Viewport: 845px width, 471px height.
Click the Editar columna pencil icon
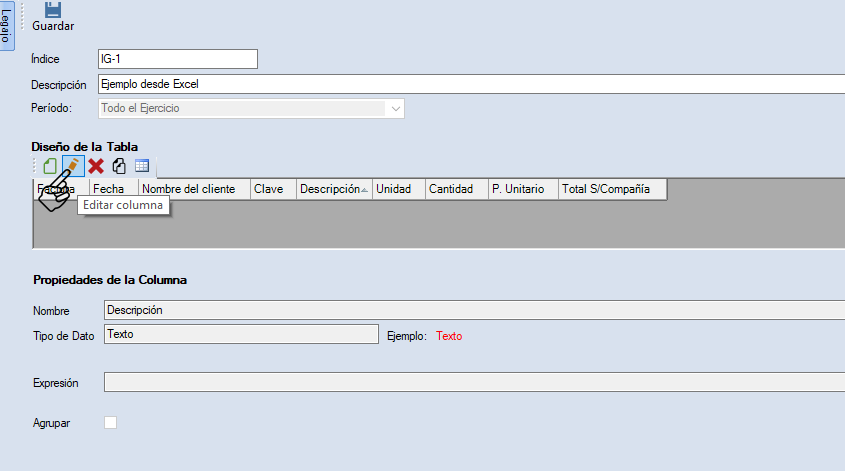coord(73,166)
